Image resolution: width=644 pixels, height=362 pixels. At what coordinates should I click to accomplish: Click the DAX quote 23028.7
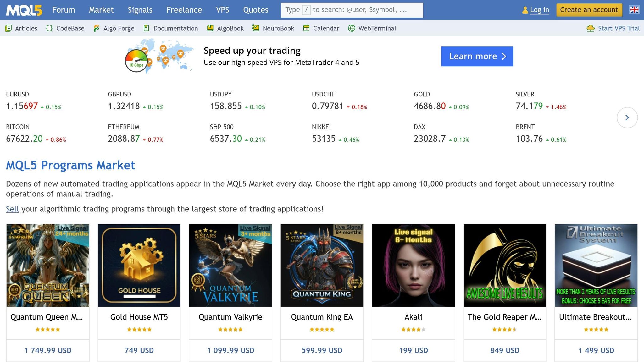pyautogui.click(x=430, y=139)
